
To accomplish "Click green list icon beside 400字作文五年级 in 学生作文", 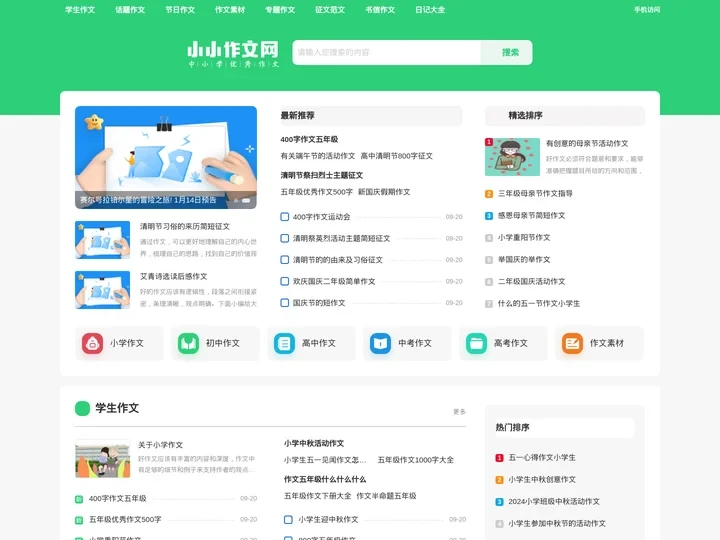I will pyautogui.click(x=79, y=499).
